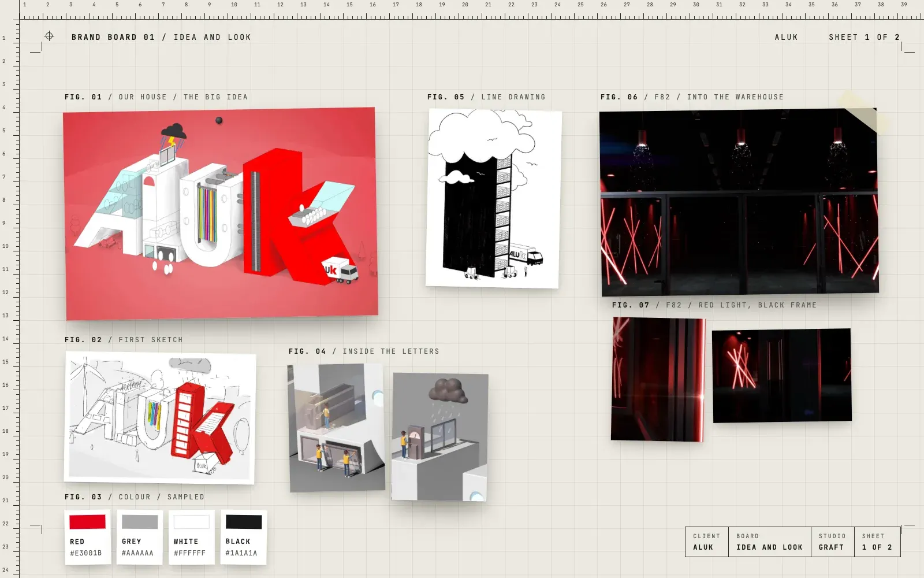This screenshot has height=578, width=924.
Task: Select the RED #E3001B colour swatch
Action: click(87, 537)
